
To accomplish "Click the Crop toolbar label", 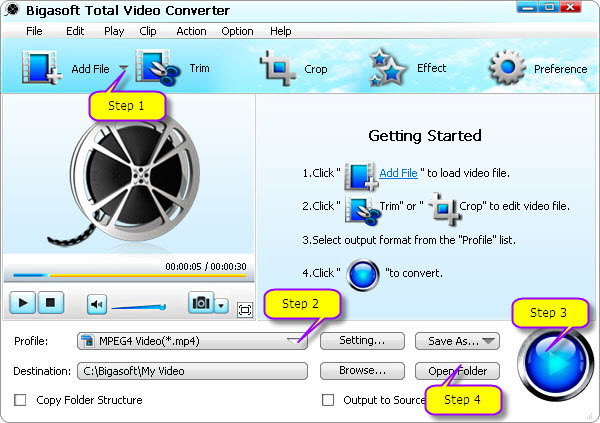I will pyautogui.click(x=315, y=69).
